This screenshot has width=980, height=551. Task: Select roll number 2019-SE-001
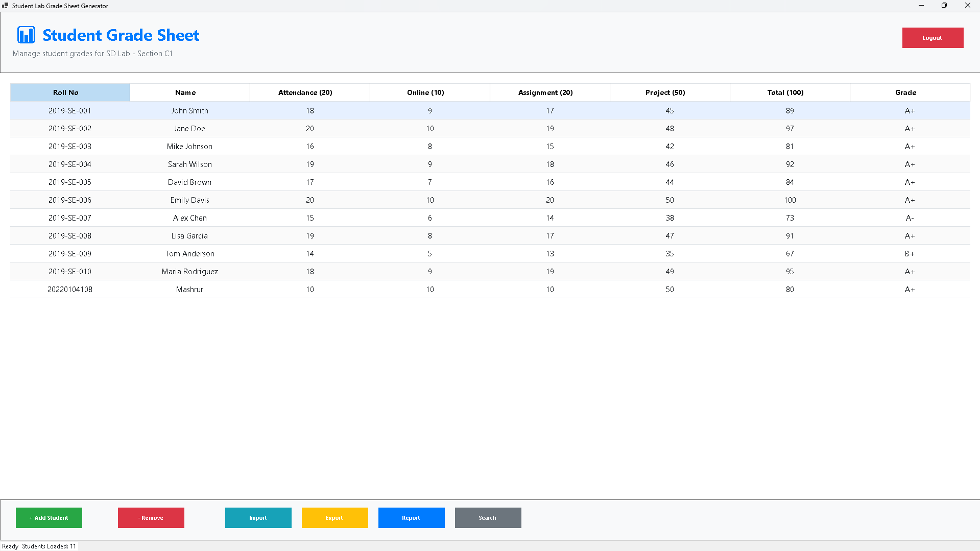(x=70, y=111)
